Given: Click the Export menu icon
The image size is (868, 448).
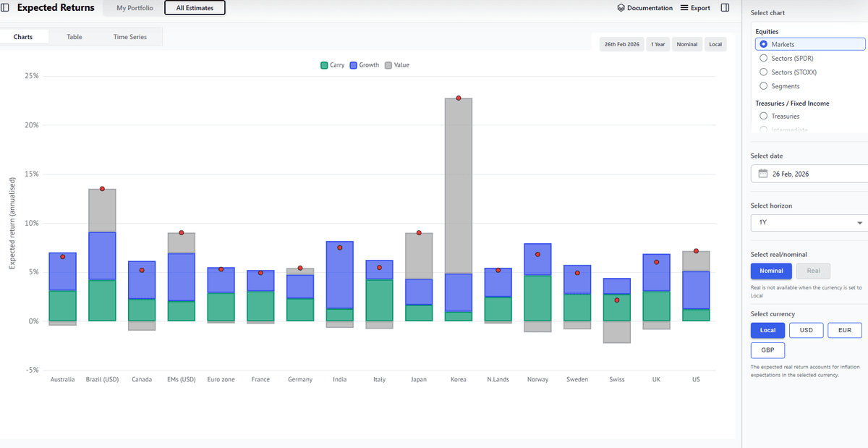Looking at the screenshot, I should (x=683, y=7).
